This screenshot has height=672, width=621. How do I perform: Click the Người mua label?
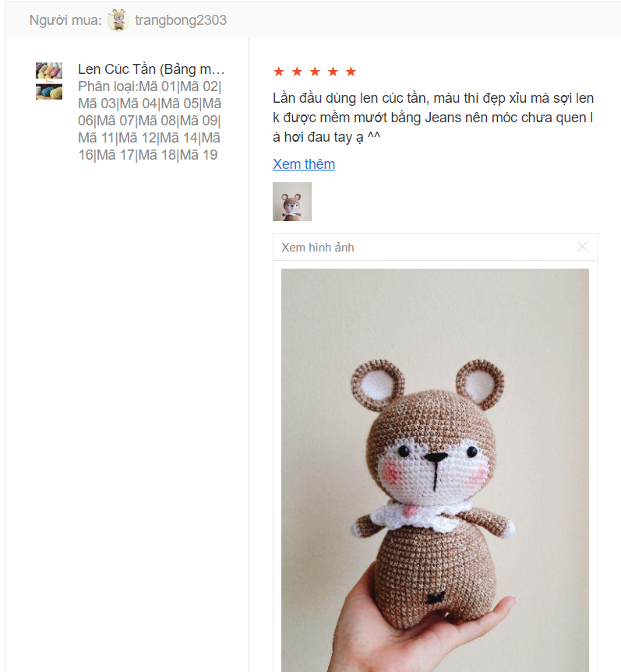click(x=65, y=20)
